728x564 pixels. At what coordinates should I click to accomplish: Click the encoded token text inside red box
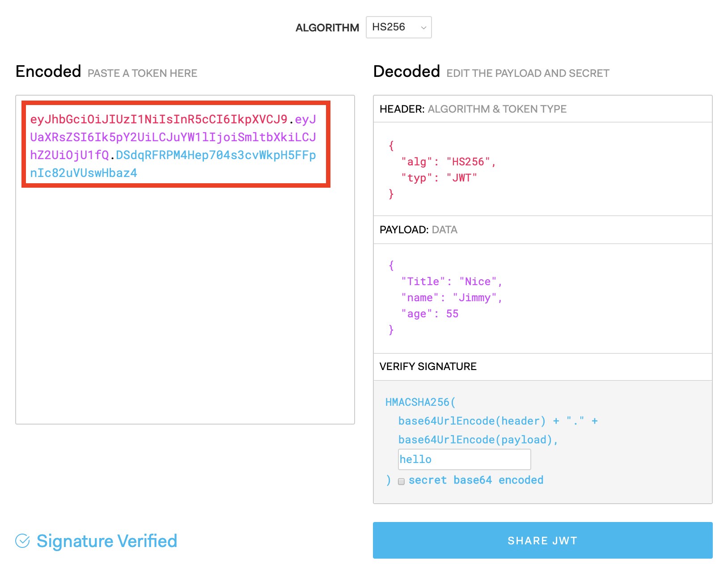(x=173, y=146)
